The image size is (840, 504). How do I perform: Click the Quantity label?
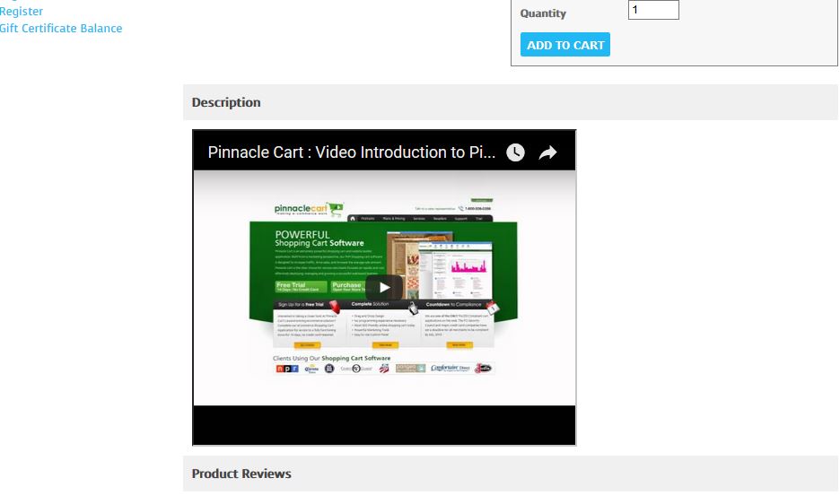point(543,13)
